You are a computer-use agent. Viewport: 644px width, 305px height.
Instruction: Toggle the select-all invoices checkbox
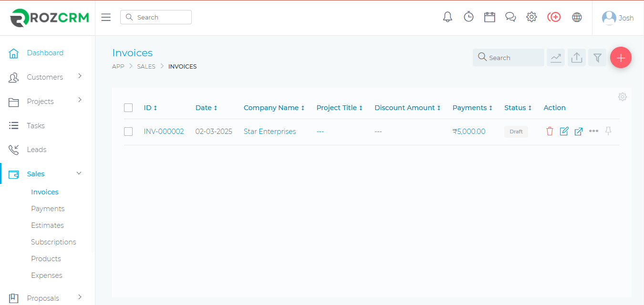pyautogui.click(x=128, y=108)
